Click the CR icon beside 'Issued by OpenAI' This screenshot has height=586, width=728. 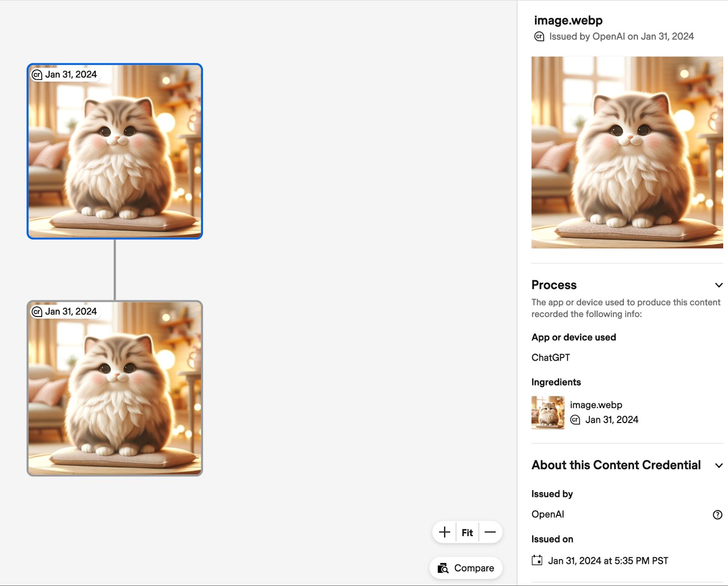coord(539,36)
